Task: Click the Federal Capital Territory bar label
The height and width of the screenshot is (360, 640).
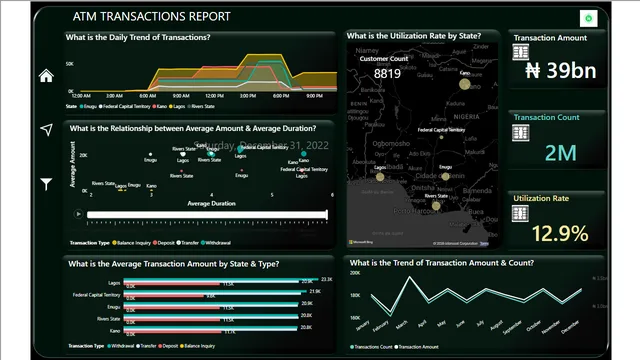Action: click(x=96, y=295)
